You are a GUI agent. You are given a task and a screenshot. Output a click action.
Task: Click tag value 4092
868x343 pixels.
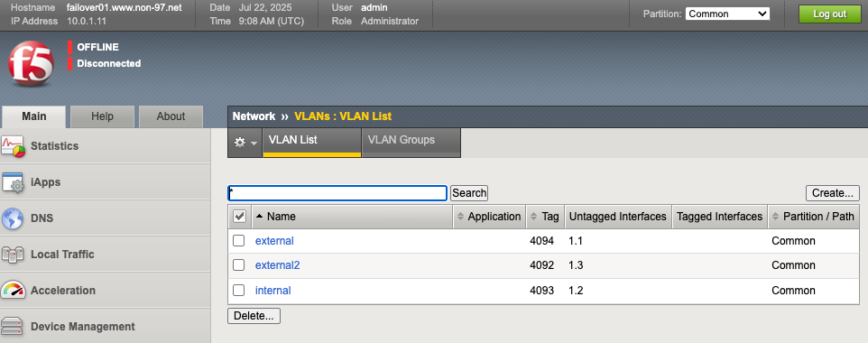click(x=542, y=265)
